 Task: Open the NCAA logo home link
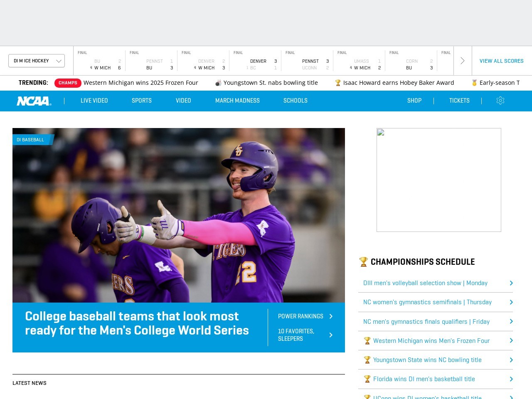click(x=34, y=101)
